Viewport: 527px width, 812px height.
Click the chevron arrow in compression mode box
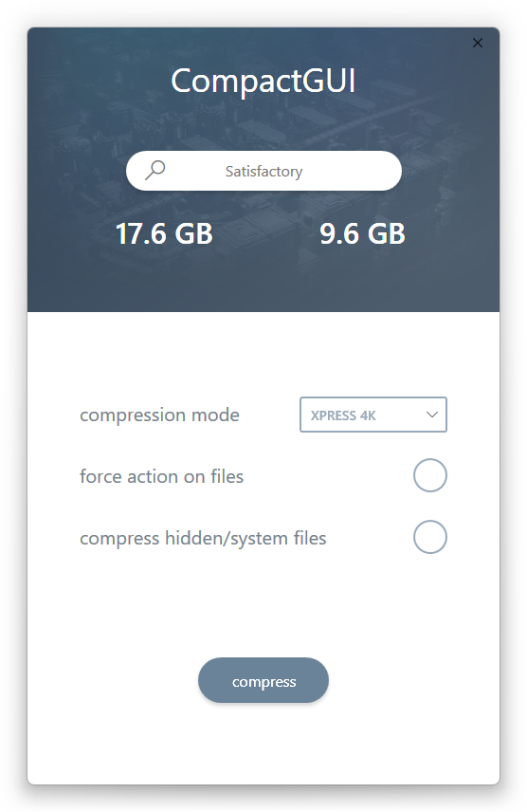(432, 415)
